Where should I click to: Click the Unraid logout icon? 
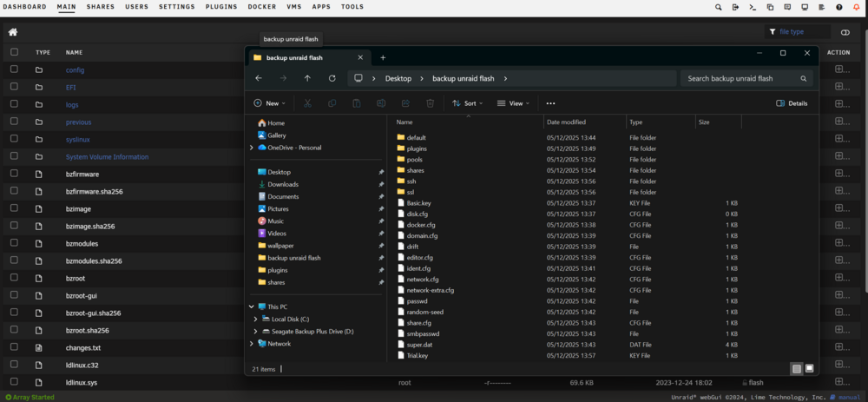[735, 7]
